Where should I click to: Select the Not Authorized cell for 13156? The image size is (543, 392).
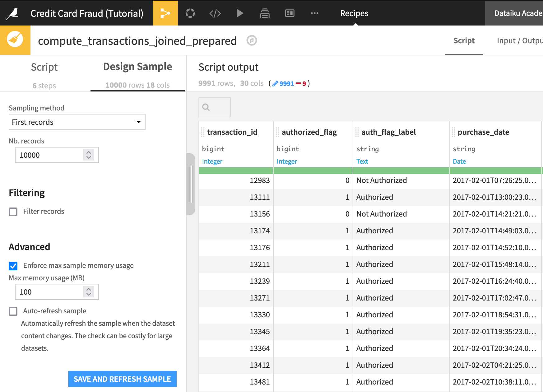[x=401, y=214]
